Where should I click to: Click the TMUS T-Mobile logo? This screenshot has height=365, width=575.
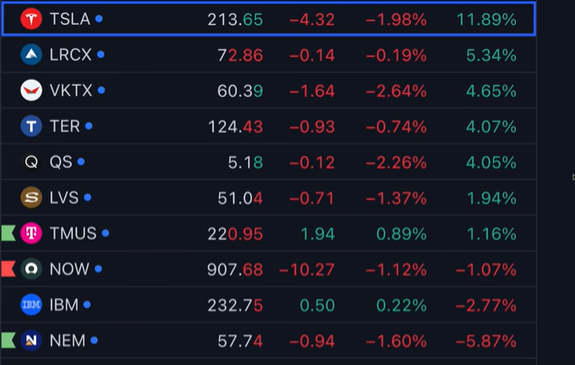click(31, 233)
